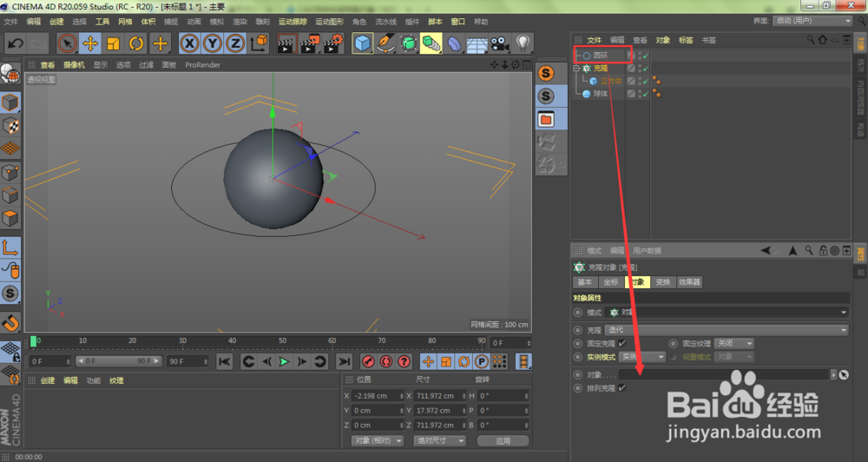The height and width of the screenshot is (462, 868).
Task: Open the 界面 启动 layout dropdown
Action: pyautogui.click(x=812, y=21)
